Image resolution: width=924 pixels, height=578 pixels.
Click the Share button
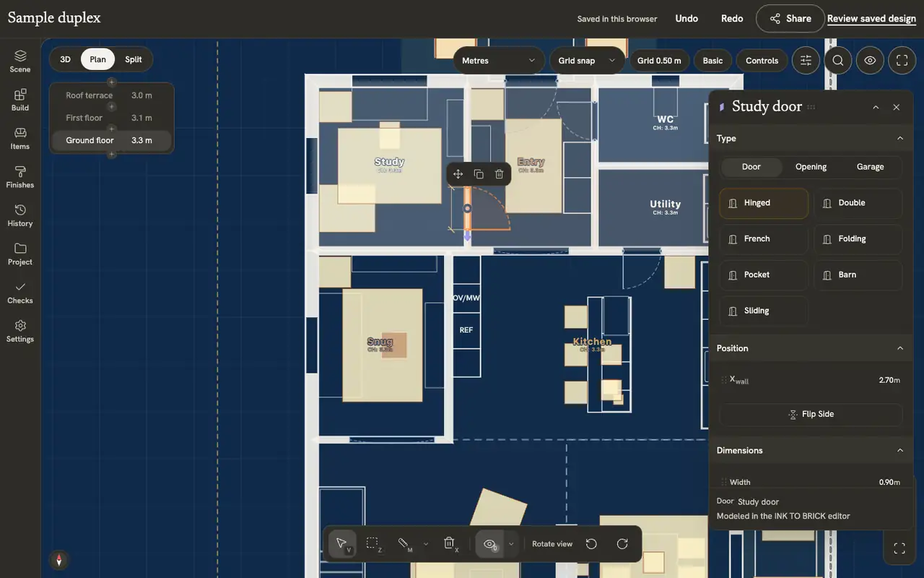[x=790, y=19]
